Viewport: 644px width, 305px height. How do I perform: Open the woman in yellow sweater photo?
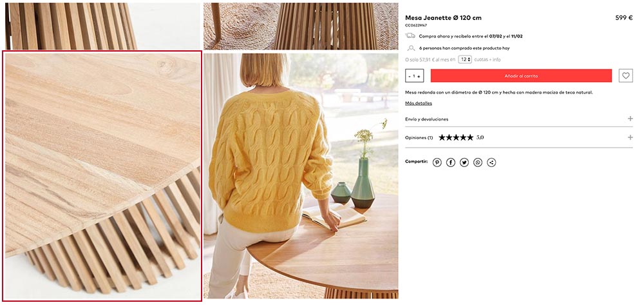(301, 176)
